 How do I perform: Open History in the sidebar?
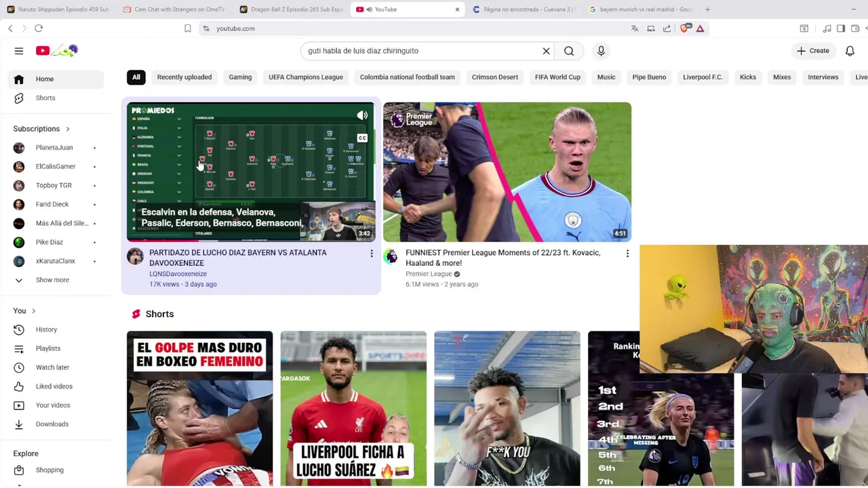coord(57,329)
